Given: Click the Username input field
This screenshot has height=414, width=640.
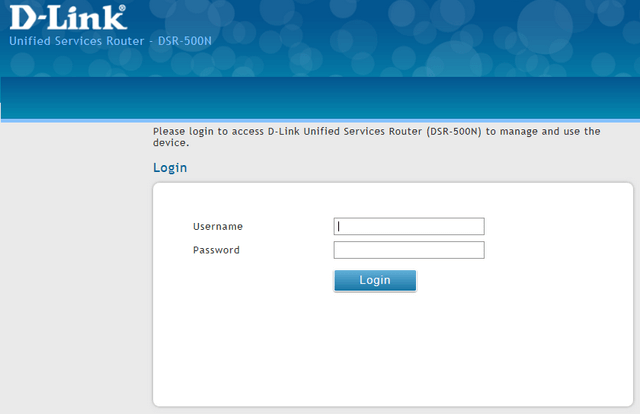Looking at the screenshot, I should coord(409,226).
